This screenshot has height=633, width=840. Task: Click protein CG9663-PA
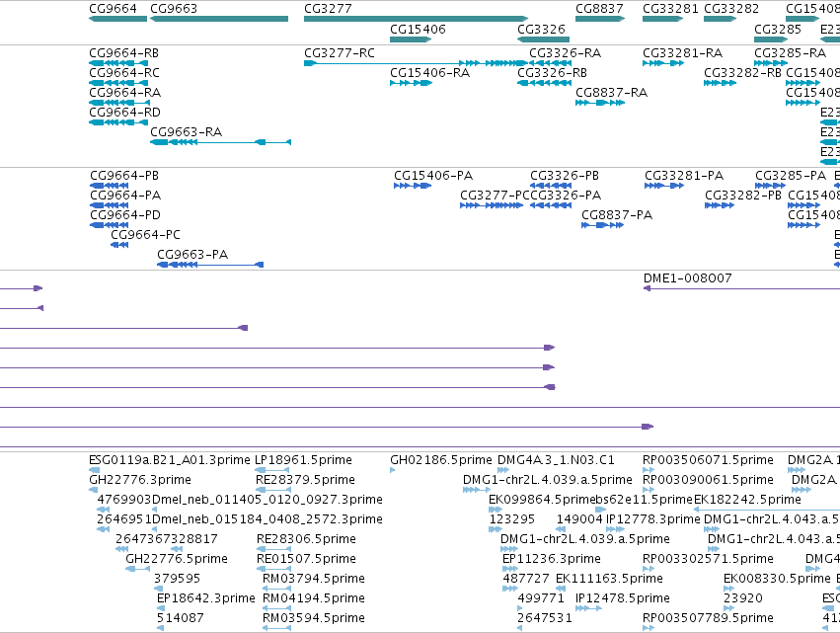point(192,255)
